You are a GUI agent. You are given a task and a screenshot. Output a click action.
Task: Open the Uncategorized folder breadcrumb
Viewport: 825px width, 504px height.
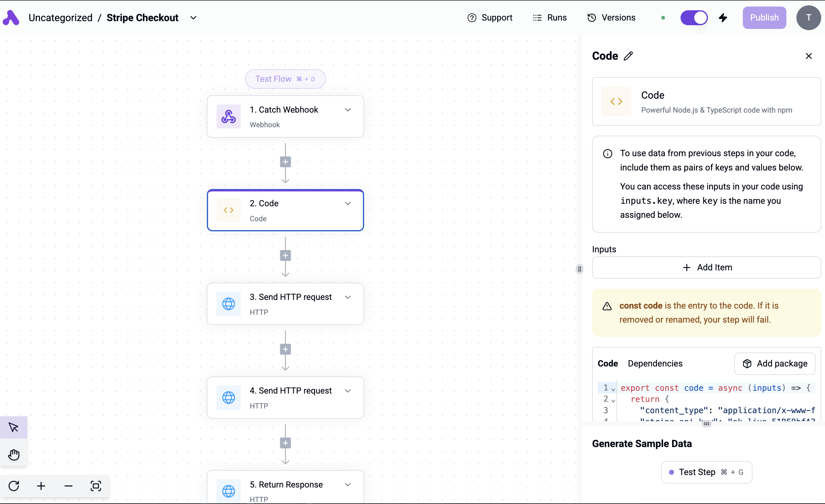point(60,18)
